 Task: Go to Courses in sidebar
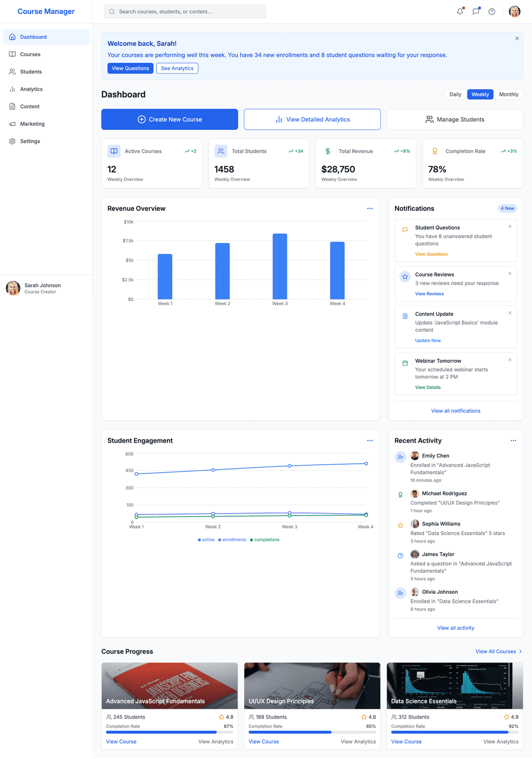(x=30, y=55)
